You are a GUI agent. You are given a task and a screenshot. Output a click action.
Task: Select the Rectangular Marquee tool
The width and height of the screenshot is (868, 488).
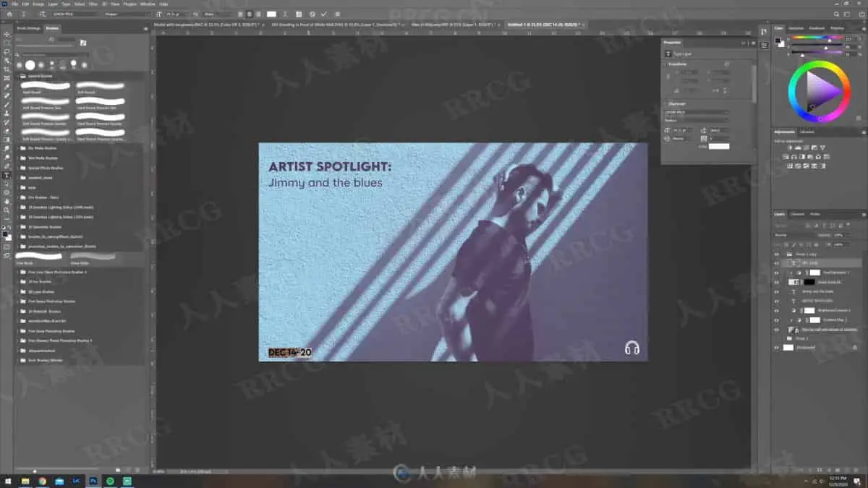(x=8, y=43)
